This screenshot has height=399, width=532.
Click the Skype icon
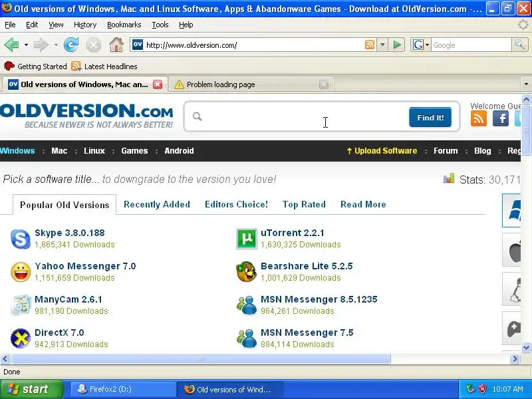click(x=21, y=239)
